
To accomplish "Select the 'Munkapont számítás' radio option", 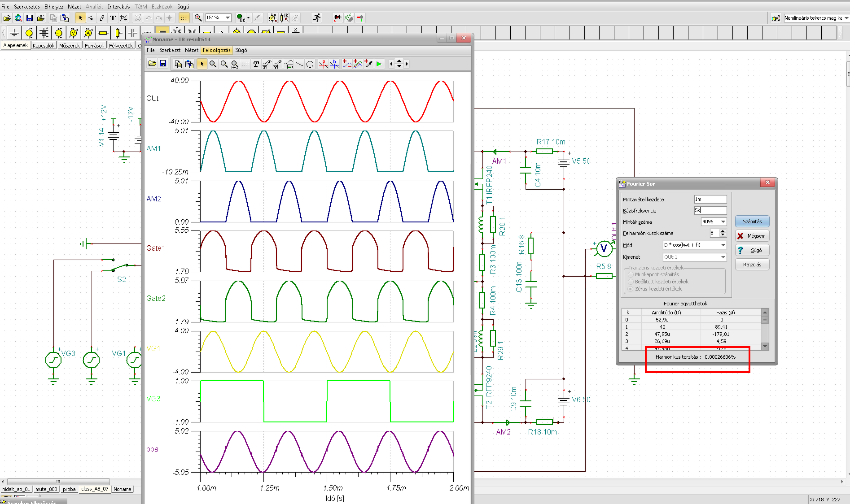I will click(x=631, y=274).
